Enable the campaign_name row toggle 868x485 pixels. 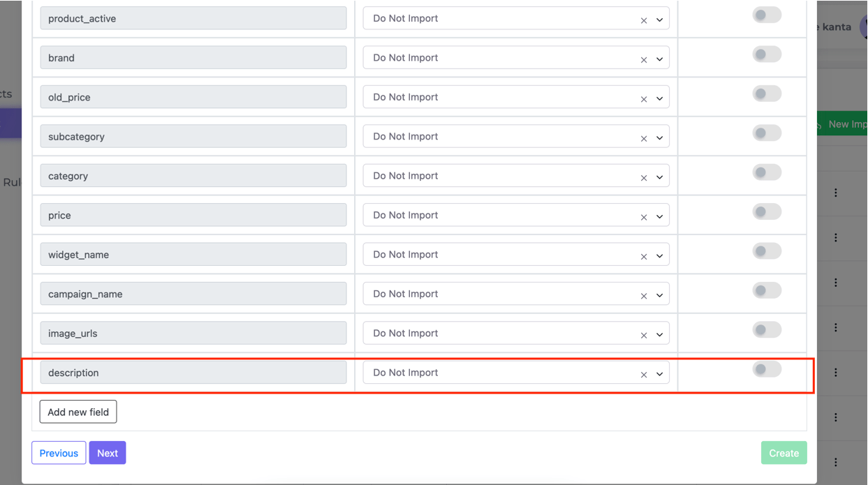[x=767, y=291]
